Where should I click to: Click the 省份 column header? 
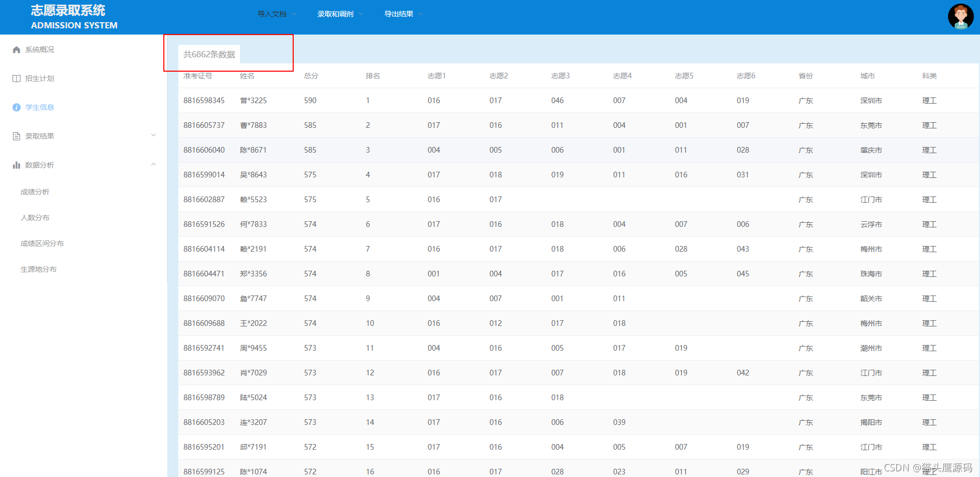click(806, 76)
